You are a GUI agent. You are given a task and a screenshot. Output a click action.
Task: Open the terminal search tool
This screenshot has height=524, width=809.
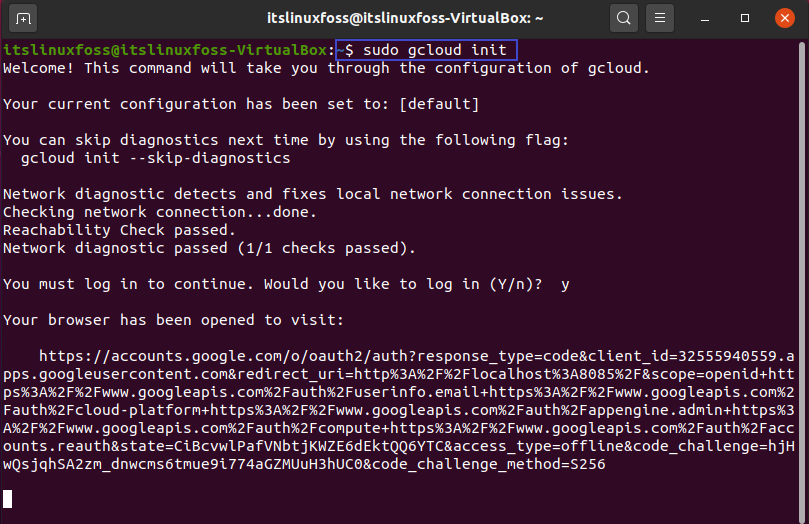[623, 19]
